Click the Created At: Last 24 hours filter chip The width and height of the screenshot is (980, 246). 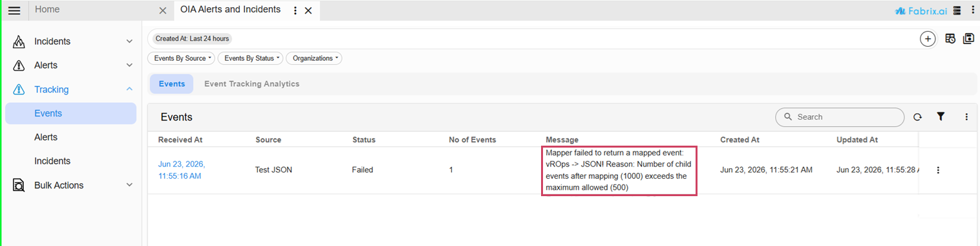click(192, 39)
